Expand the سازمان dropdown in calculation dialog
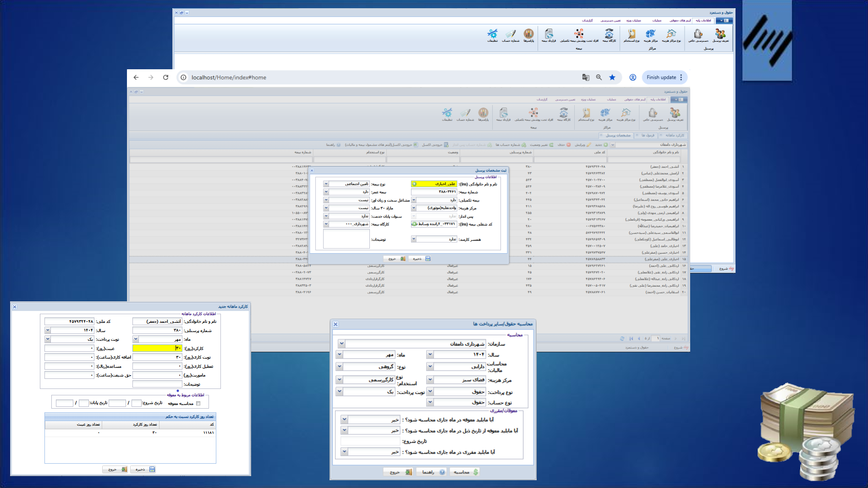 [x=341, y=344]
